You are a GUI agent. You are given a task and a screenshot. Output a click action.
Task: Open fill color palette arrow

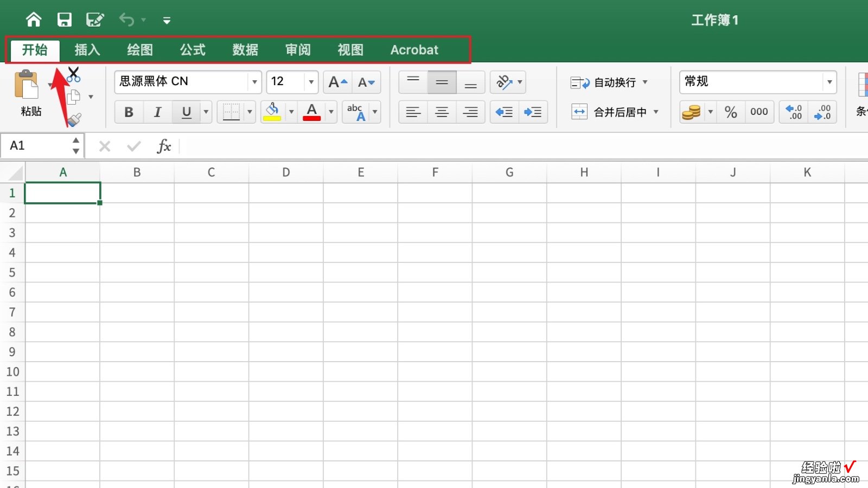(x=291, y=112)
